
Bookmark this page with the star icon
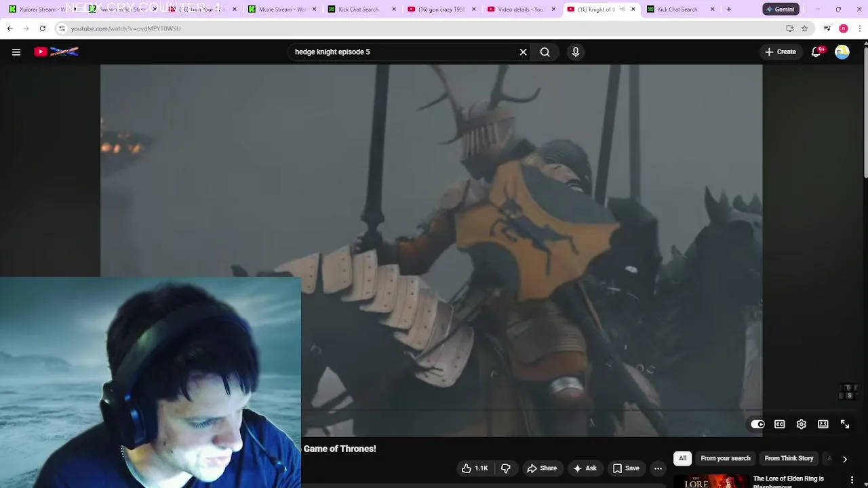804,28
